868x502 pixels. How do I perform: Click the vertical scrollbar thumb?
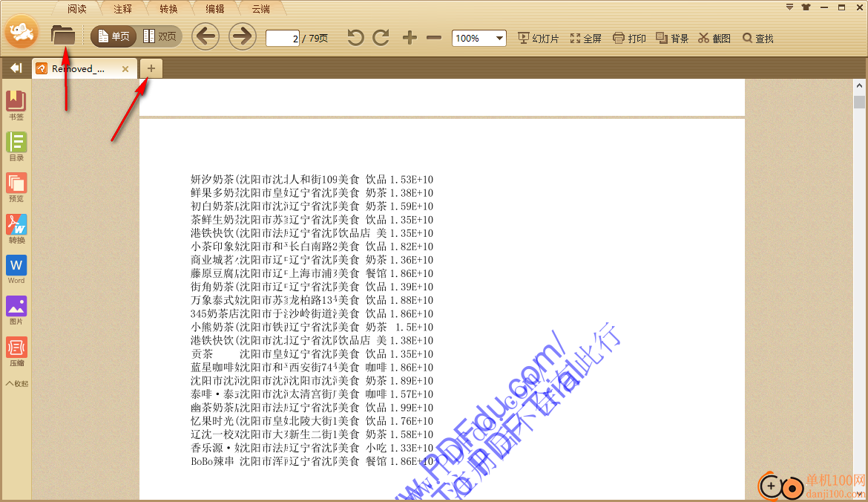click(x=859, y=102)
